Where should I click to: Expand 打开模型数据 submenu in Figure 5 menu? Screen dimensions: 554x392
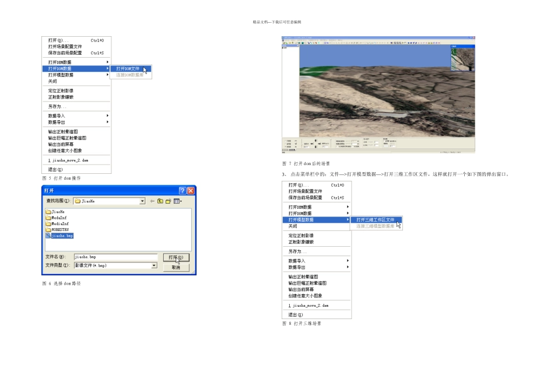[76, 75]
